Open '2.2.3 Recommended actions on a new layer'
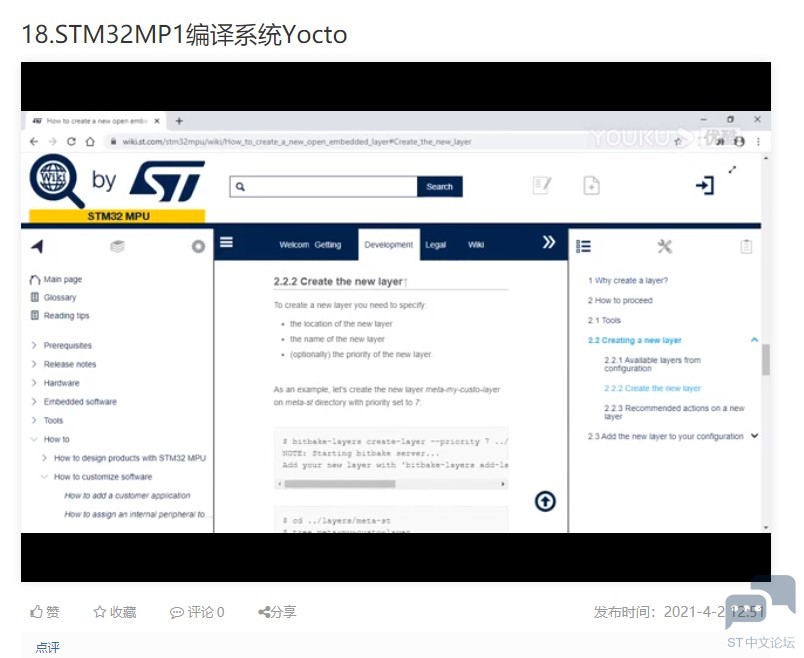 (674, 412)
